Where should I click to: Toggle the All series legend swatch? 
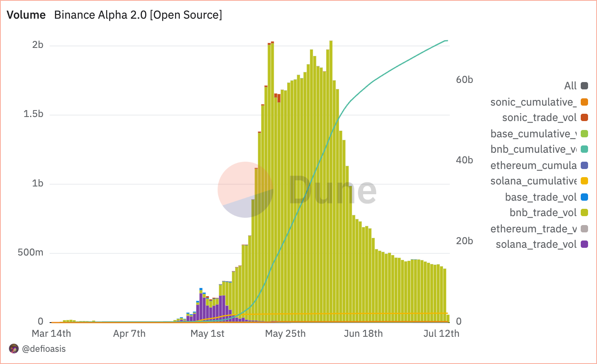point(584,86)
